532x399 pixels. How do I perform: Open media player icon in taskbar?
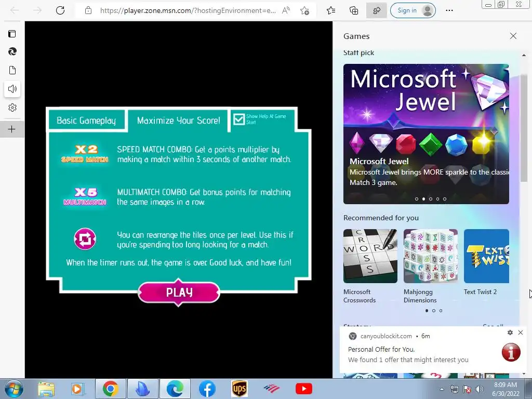click(x=77, y=389)
